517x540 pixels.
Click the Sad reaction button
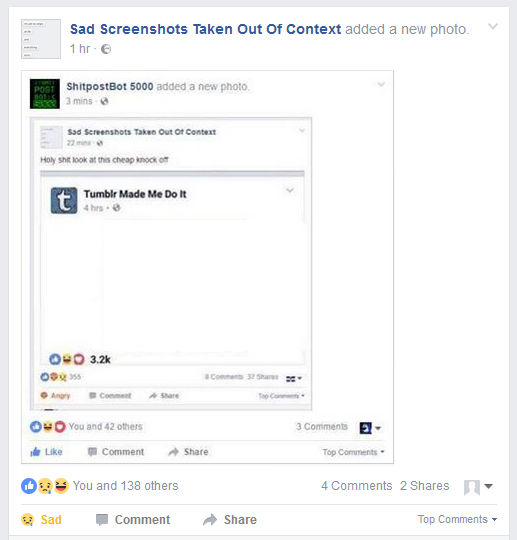click(41, 519)
